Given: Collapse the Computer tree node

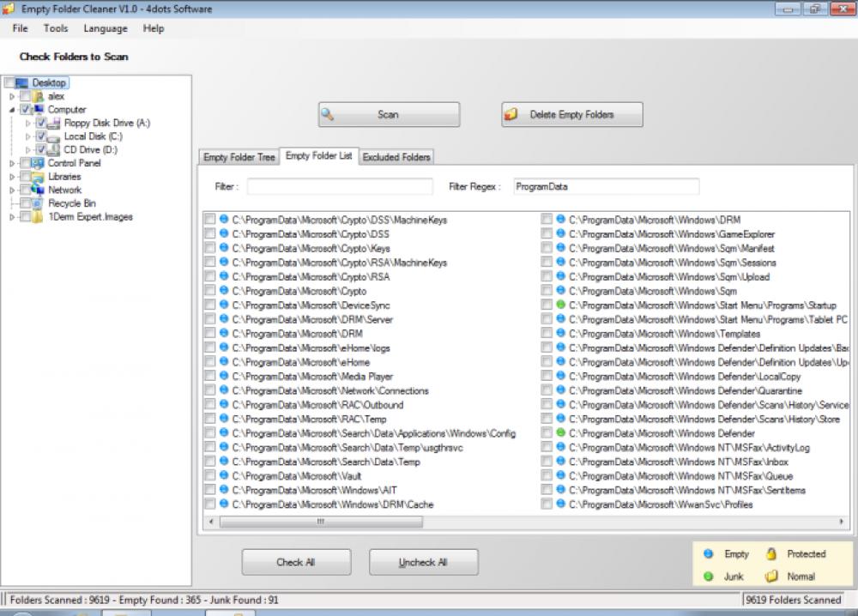Looking at the screenshot, I should click(13, 109).
